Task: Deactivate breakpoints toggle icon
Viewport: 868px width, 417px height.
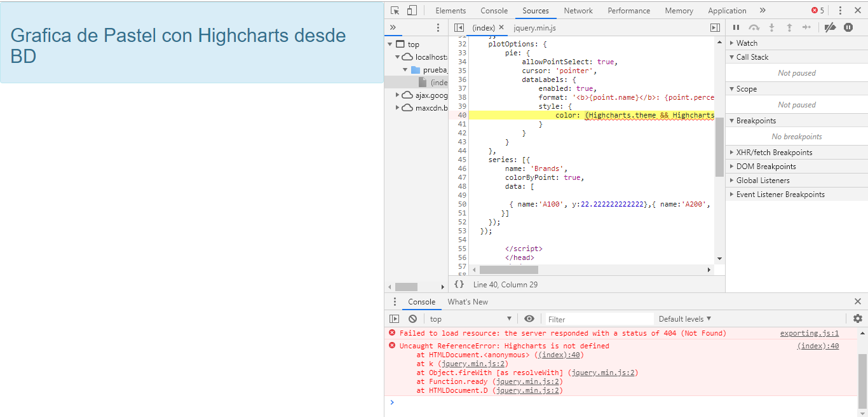Action: point(830,27)
